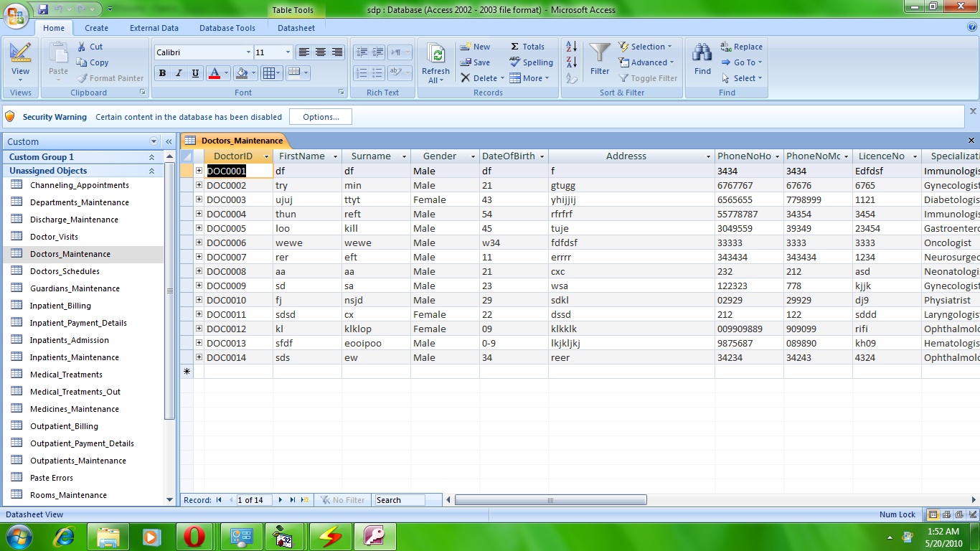The image size is (980, 551).
Task: Open Gender column filter arrow
Action: (473, 156)
